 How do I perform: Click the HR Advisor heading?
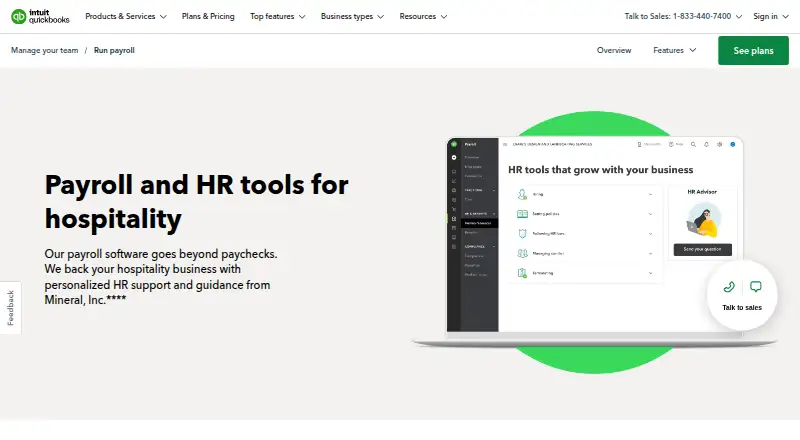coord(702,192)
